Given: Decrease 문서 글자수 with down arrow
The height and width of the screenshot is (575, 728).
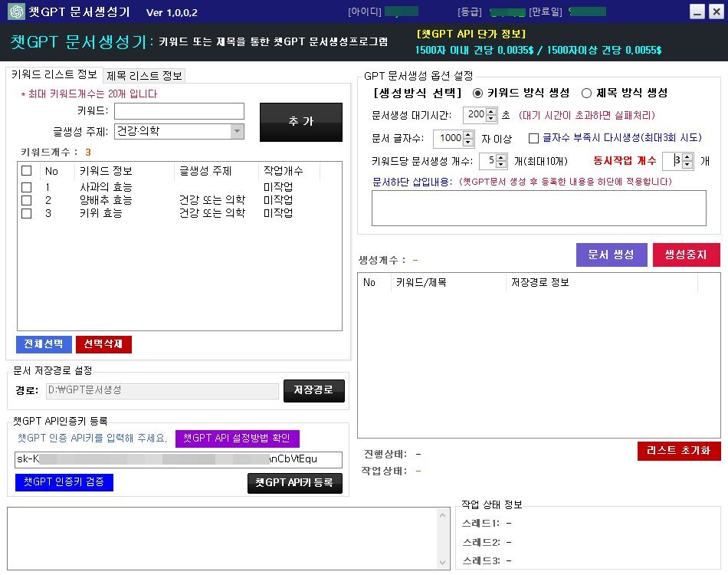Looking at the screenshot, I should pos(468,142).
